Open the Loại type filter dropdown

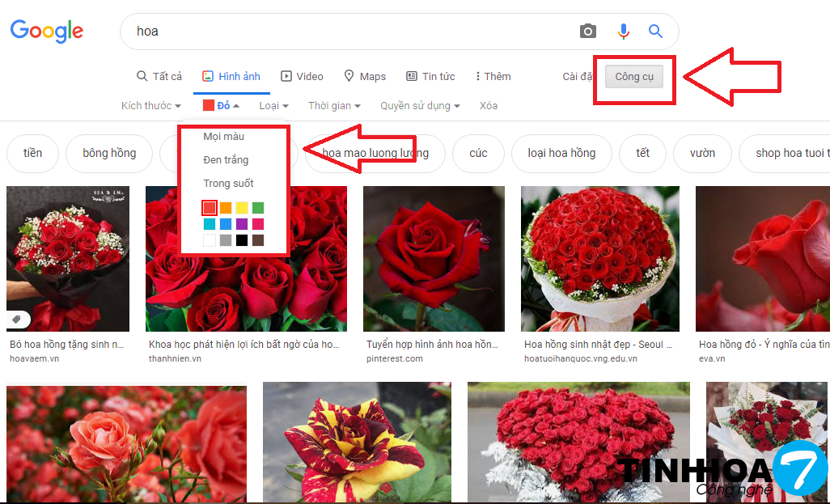273,106
